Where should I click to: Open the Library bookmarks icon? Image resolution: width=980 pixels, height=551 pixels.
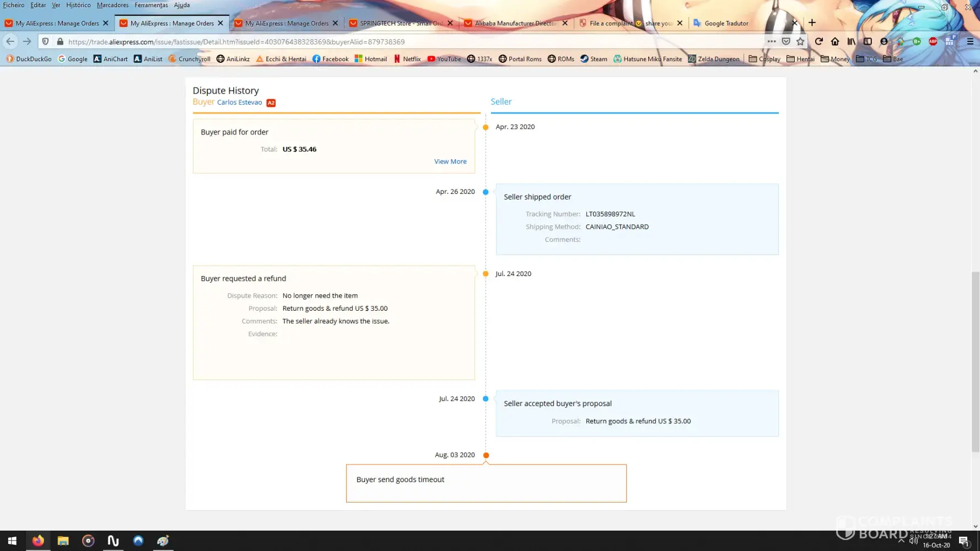[852, 41]
